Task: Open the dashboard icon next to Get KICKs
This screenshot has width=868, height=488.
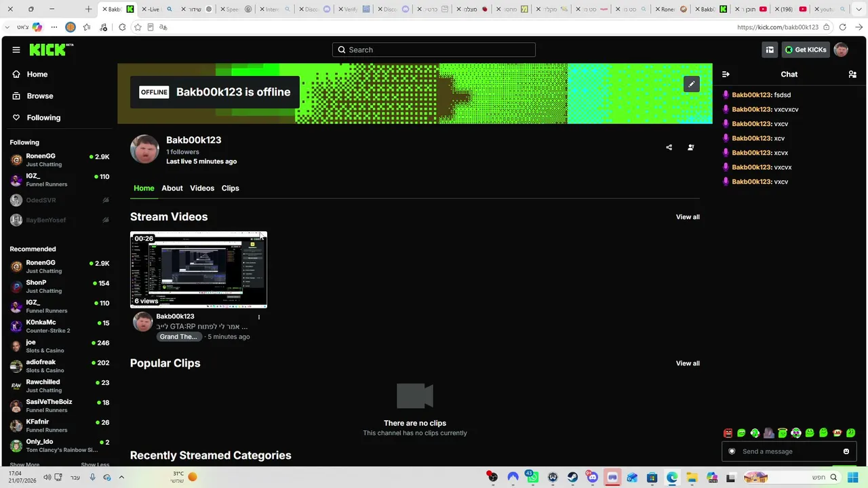Action: [770, 49]
